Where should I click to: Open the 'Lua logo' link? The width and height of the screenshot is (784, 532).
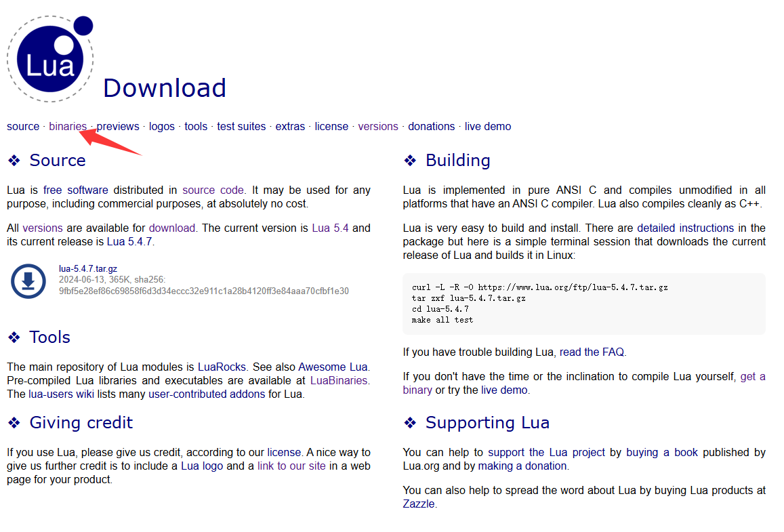click(202, 466)
